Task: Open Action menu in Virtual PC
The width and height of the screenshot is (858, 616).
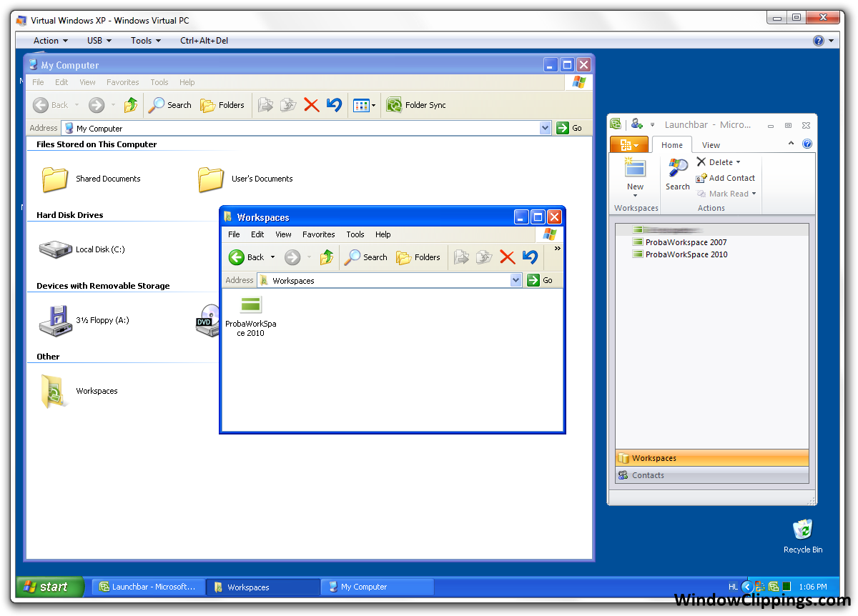Action: pyautogui.click(x=51, y=41)
